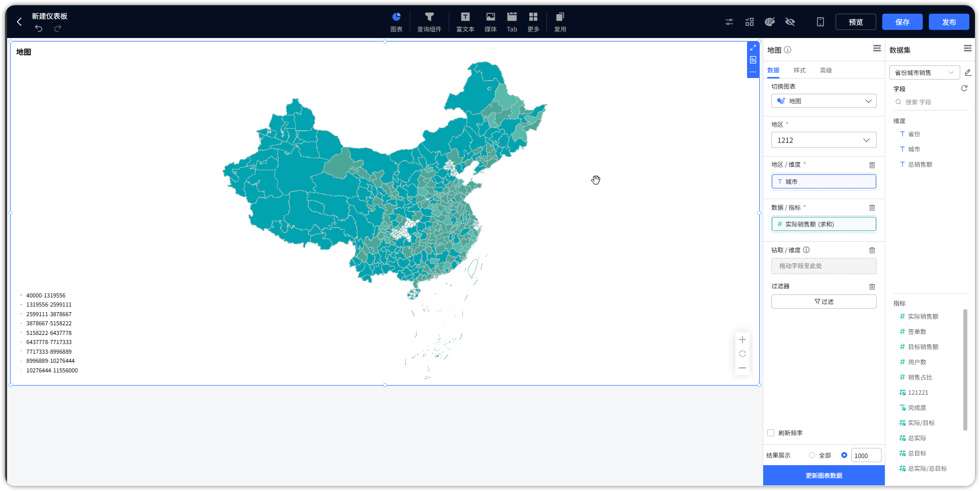
Task: Open the 图表 chart component icon
Action: [x=396, y=22]
